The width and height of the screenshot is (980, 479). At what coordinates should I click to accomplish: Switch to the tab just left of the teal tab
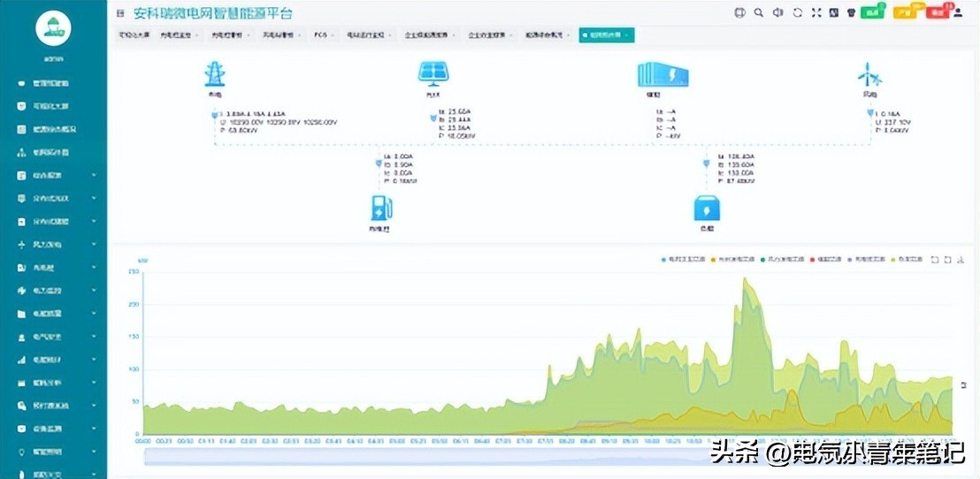(548, 35)
